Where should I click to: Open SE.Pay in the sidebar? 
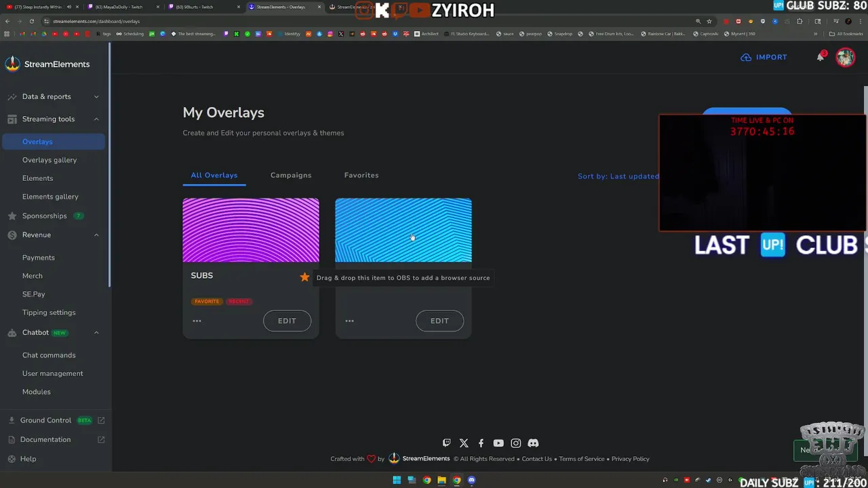point(33,294)
